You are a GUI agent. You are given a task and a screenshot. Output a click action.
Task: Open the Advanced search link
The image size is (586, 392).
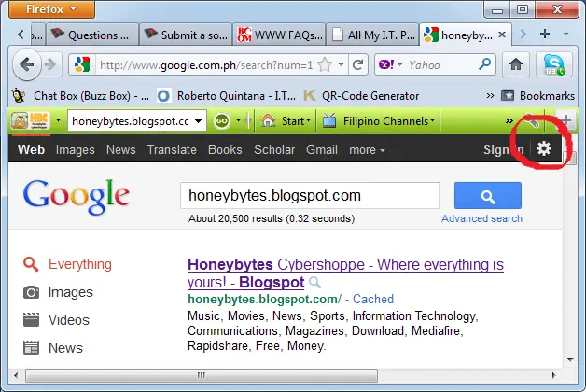(481, 218)
